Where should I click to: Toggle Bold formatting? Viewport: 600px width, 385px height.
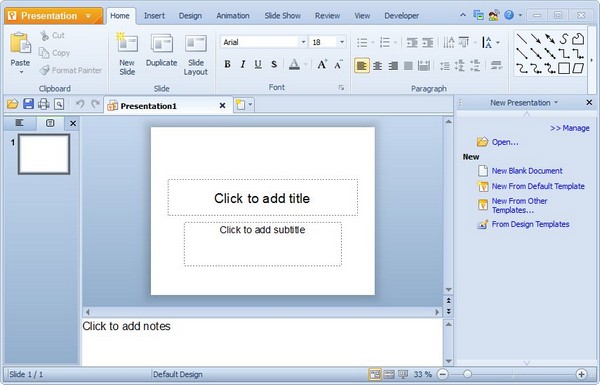[227, 64]
